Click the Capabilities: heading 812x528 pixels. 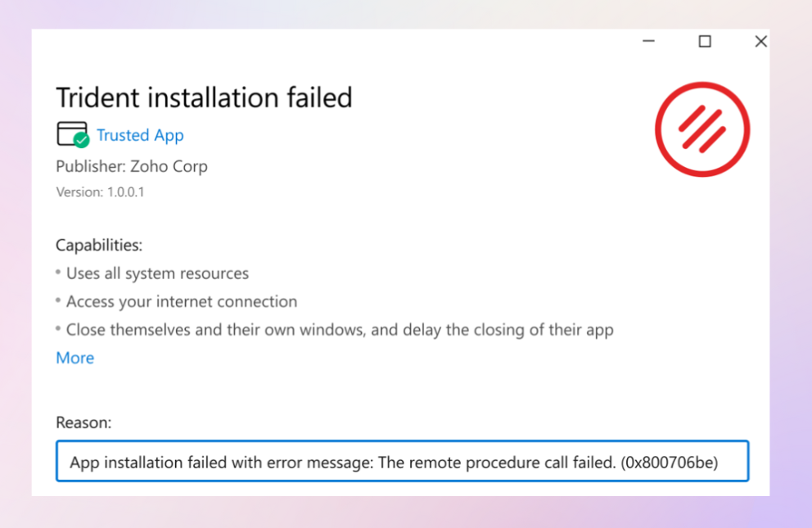[99, 245]
